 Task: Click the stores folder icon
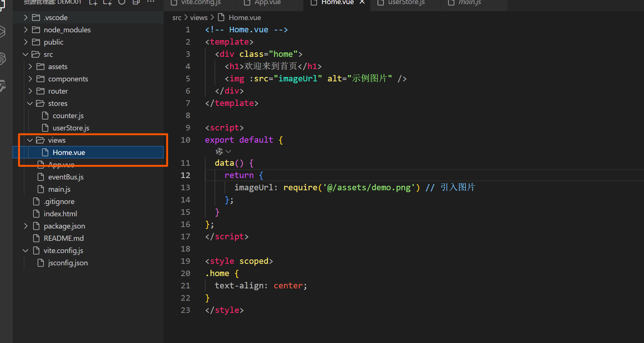(40, 103)
